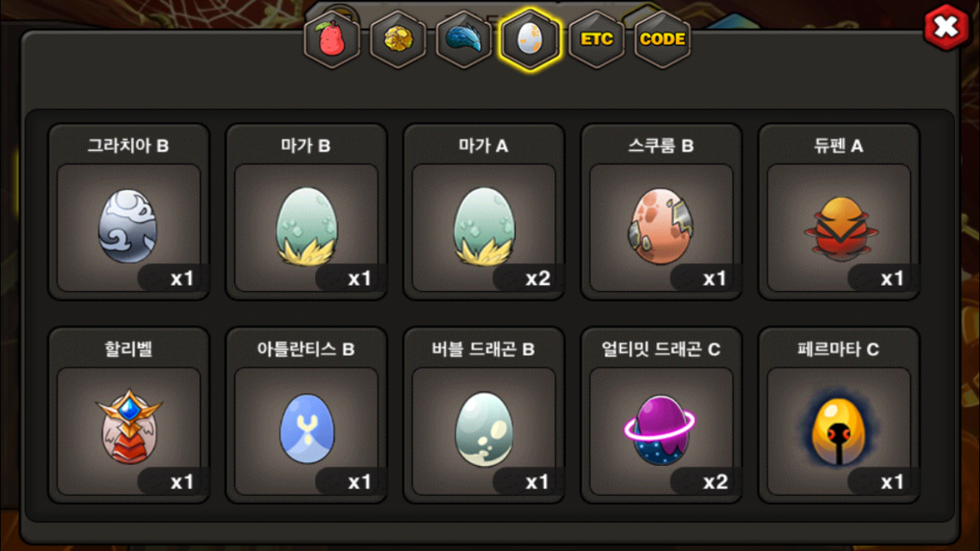Click the x2 count on 얼티밋 드래곤 C
980x551 pixels.
tap(715, 482)
